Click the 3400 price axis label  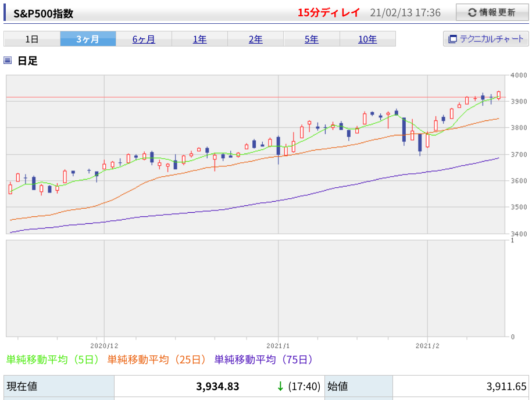[519, 233]
